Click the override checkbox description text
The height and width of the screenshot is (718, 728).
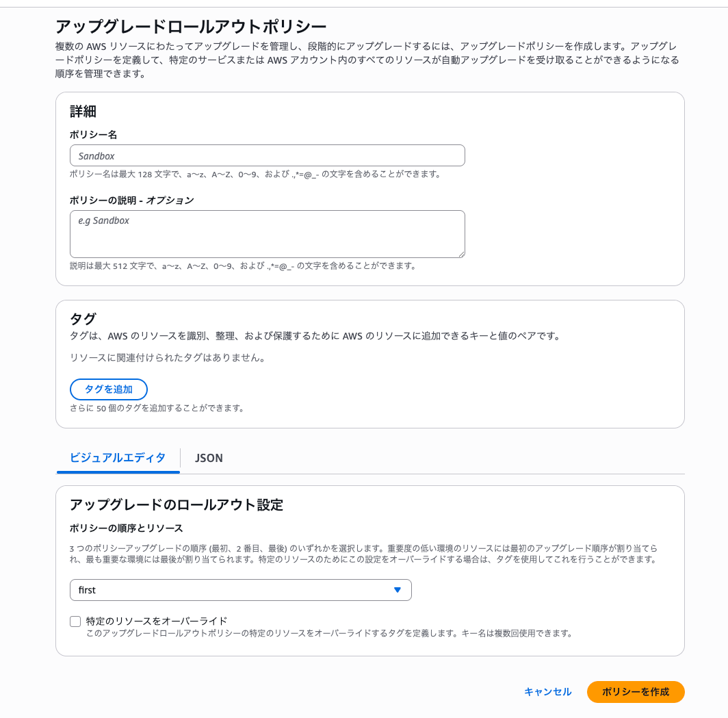328,634
